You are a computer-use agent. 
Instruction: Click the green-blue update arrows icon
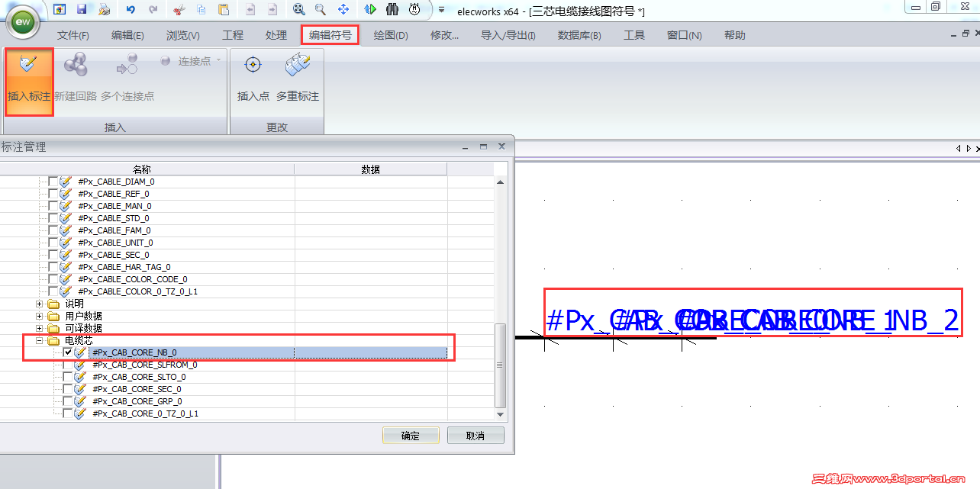click(x=370, y=9)
